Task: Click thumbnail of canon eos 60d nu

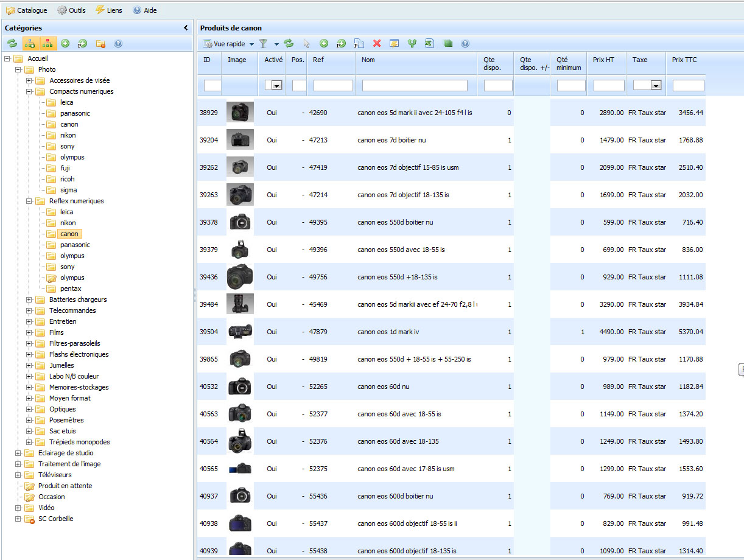Action: tap(240, 387)
